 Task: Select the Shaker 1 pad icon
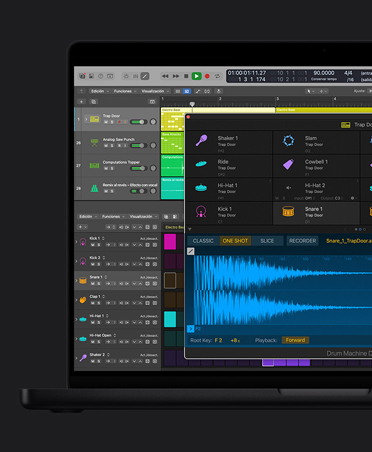point(201,140)
